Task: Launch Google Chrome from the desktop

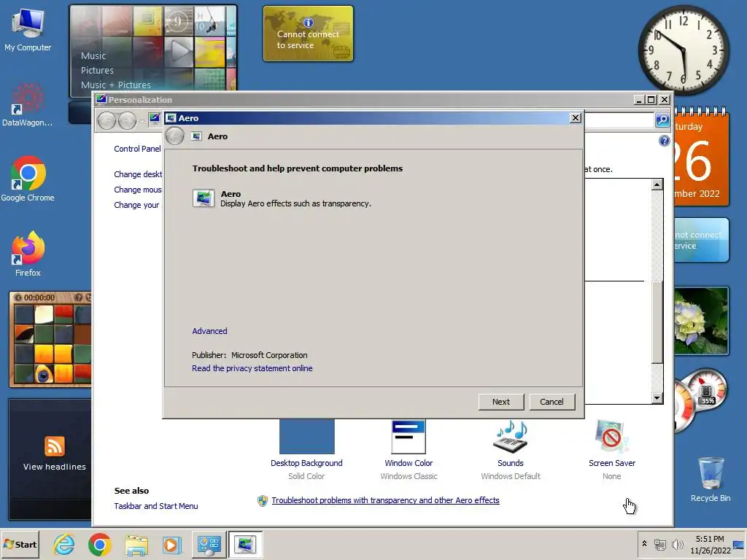Action: point(28,179)
